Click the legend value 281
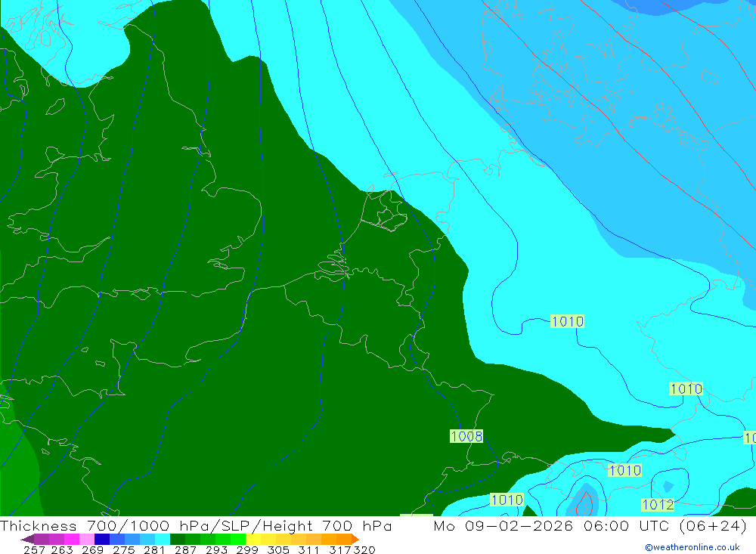Viewport: 756px width, 554px height. 154,549
